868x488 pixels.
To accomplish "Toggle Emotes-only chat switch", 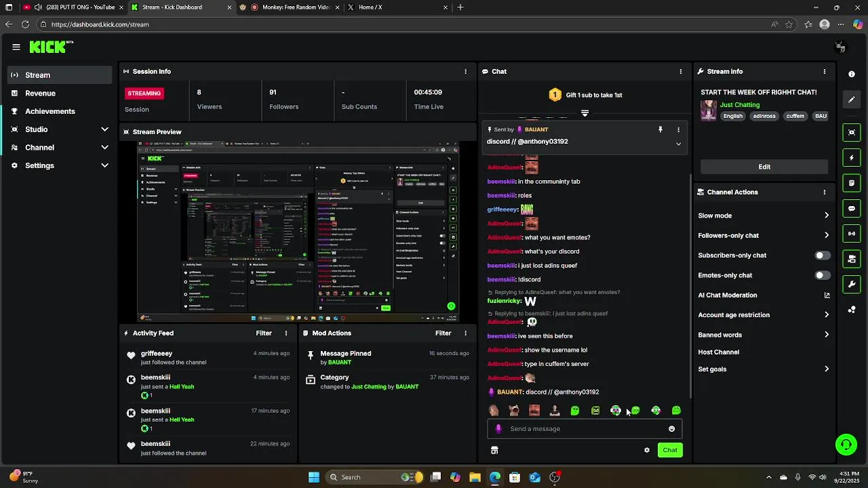I will (x=822, y=275).
